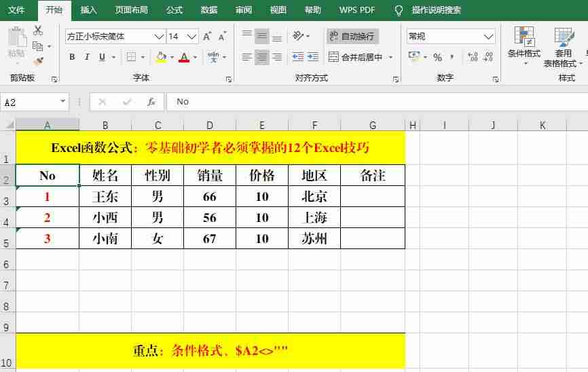The image size is (588, 372).
Task: Open number format 常规 dropdown
Action: coord(488,37)
